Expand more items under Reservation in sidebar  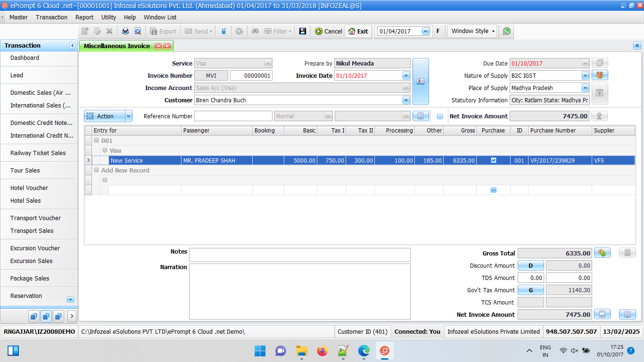pos(70,299)
